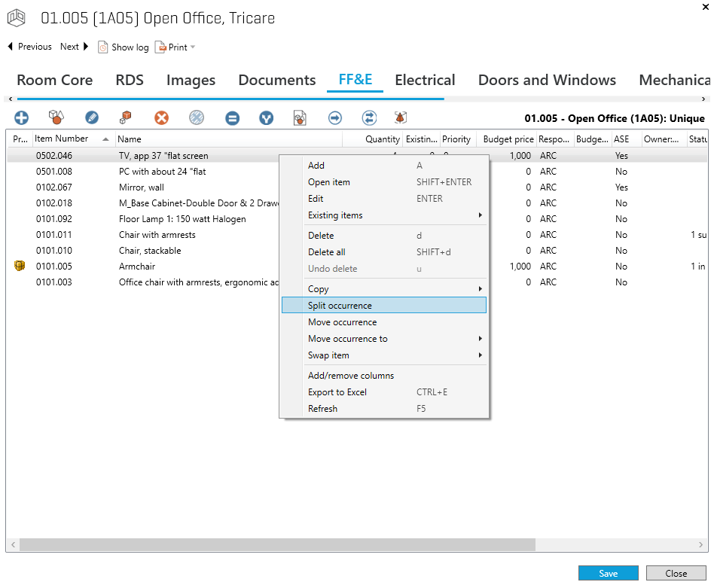This screenshot has height=588, width=714.
Task: Click the horizontal scrollbar below the table
Action: (x=276, y=544)
